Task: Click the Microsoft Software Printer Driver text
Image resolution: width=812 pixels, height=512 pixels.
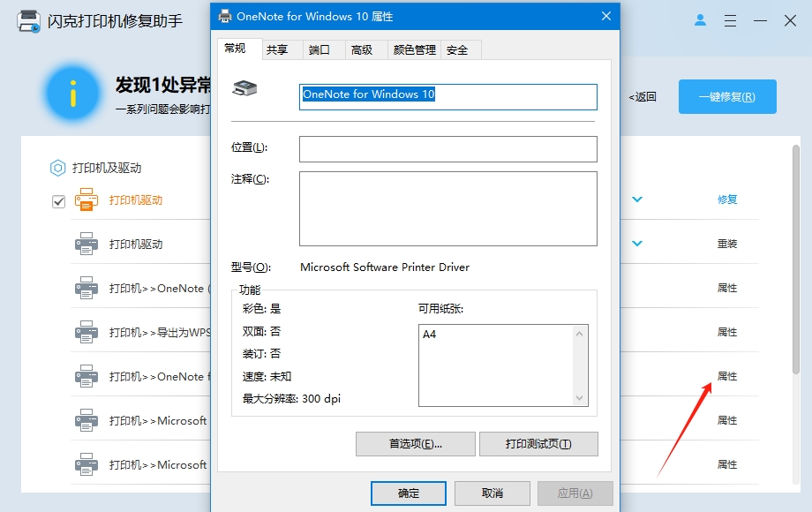Action: (385, 267)
